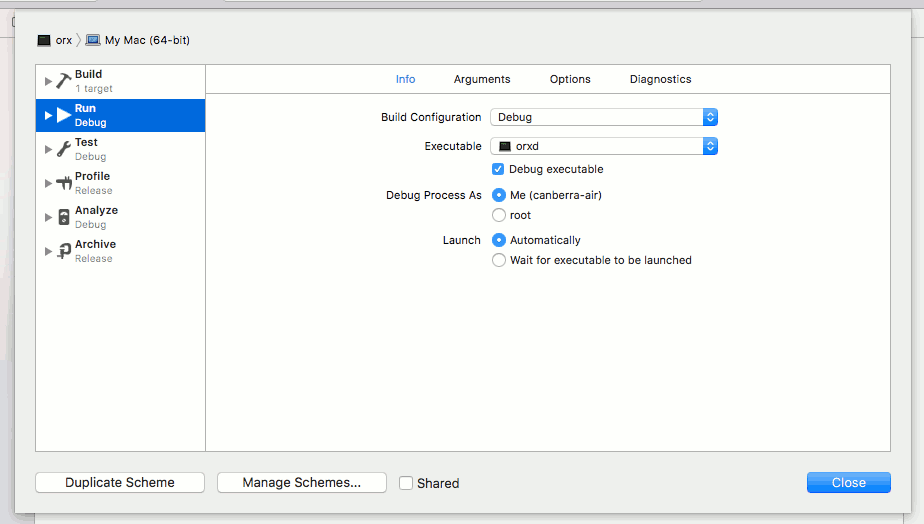
Task: Switch to the Arguments tab
Action: [482, 79]
